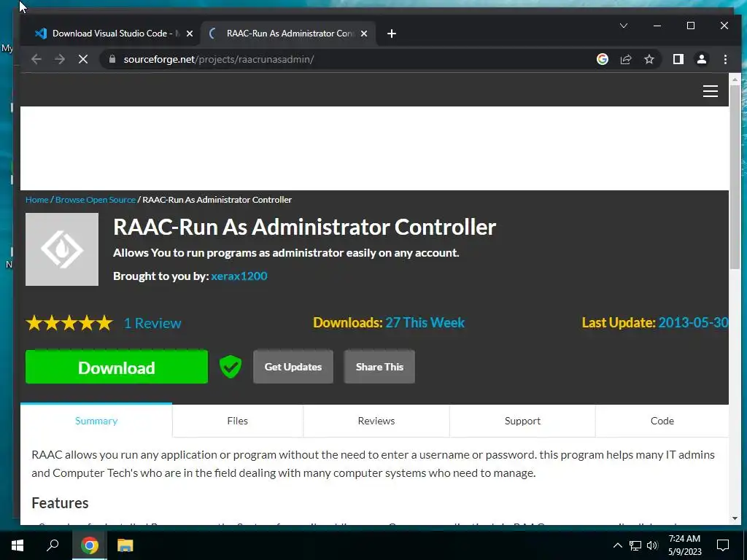Open new tab with plus icon

pos(392,34)
